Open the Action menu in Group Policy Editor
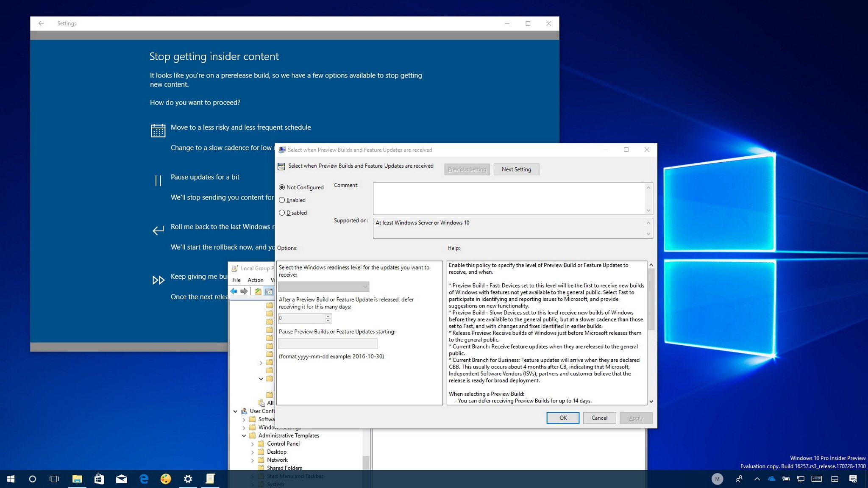868x488 pixels. [256, 280]
